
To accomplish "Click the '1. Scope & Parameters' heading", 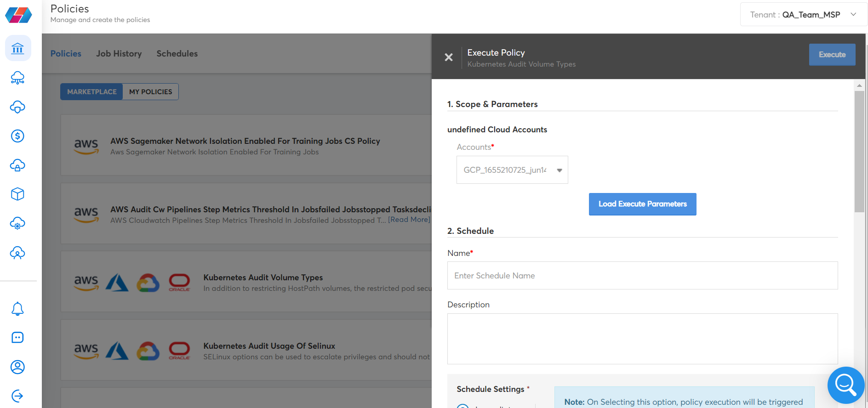I will [492, 104].
